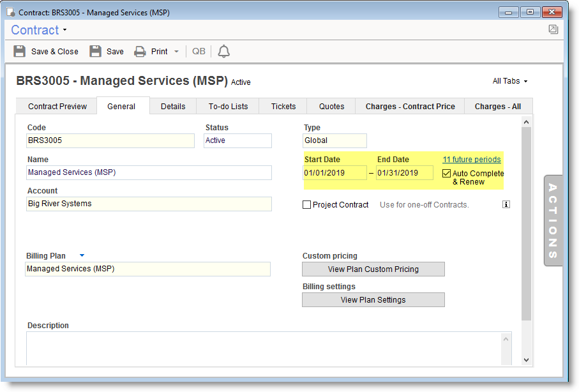Click the contract window title bar icon

coord(11,12)
